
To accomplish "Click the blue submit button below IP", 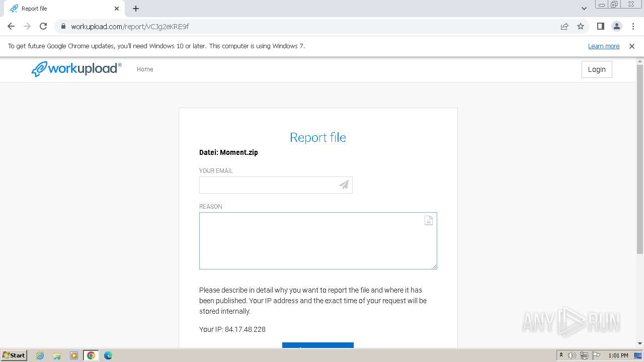I will [x=318, y=345].
